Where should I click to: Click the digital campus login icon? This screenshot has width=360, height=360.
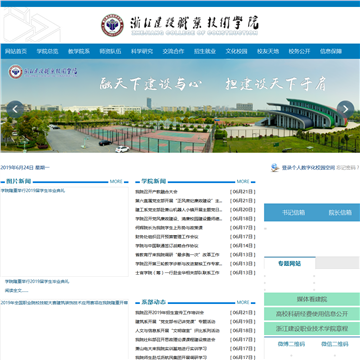pyautogui.click(x=275, y=167)
